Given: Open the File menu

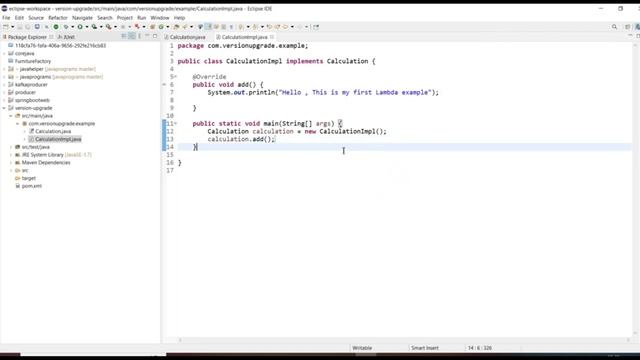Looking at the screenshot, I should (x=6, y=18).
